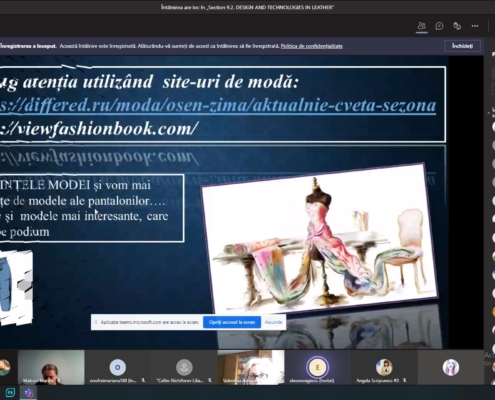
Task: Click the meeting title text at top
Action: (247, 7)
